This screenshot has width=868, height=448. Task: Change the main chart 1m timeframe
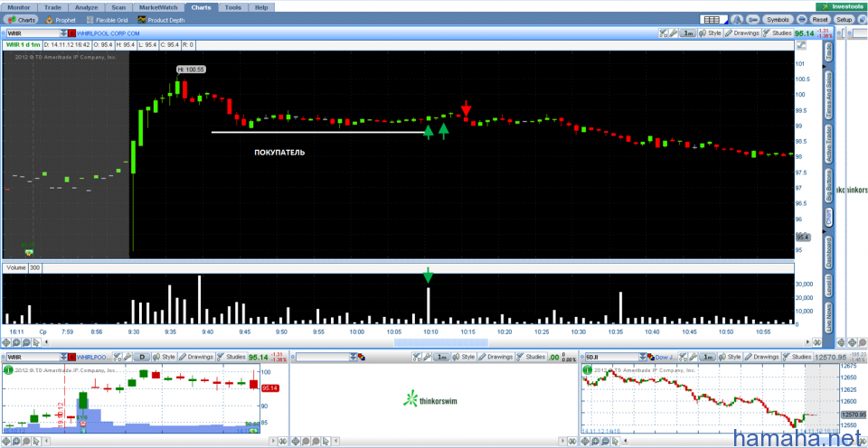coord(688,33)
